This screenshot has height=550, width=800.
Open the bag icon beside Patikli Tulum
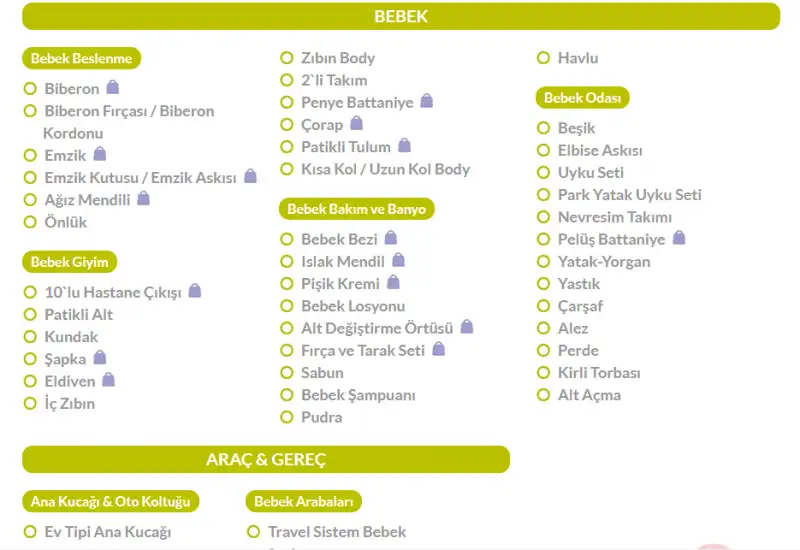405,145
